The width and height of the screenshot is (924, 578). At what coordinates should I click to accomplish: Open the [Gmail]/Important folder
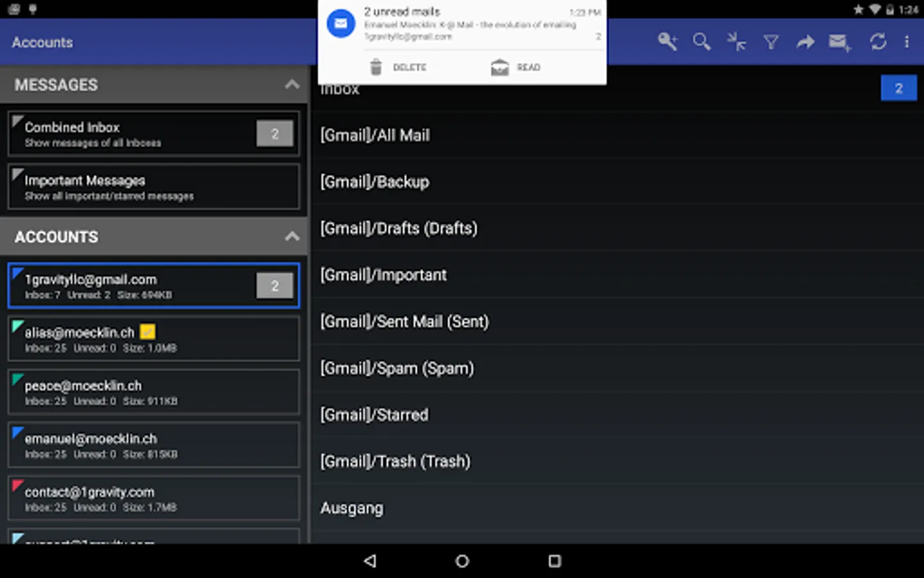[x=617, y=275]
